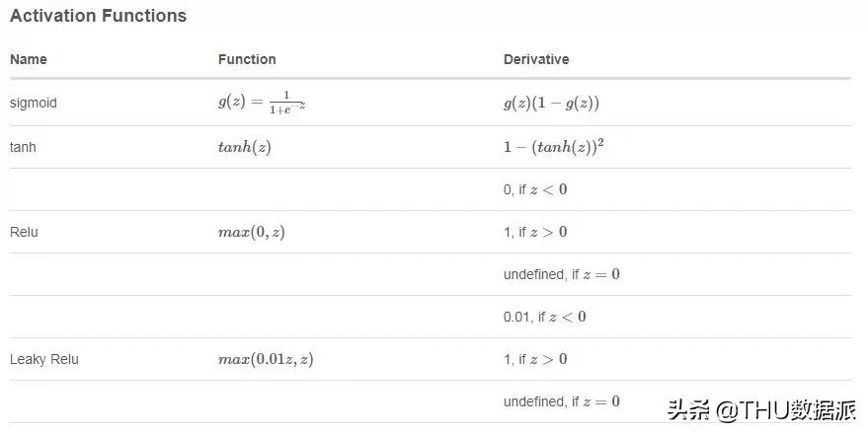Click the Derivative column header
This screenshot has width=868, height=434.
[536, 59]
